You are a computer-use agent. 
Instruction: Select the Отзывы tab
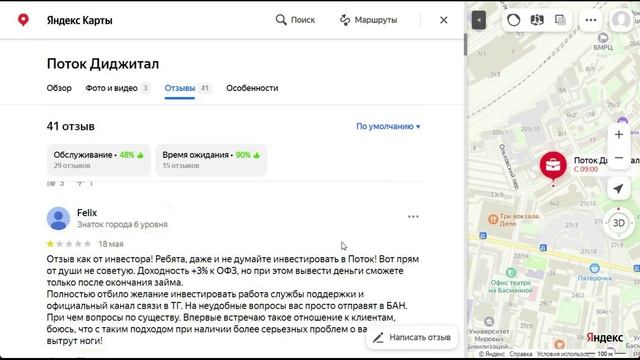(x=187, y=88)
